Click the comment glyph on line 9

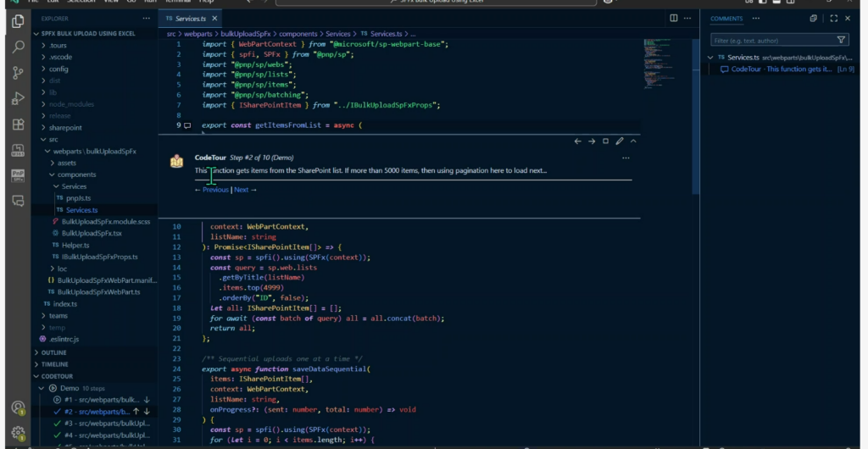(x=187, y=125)
